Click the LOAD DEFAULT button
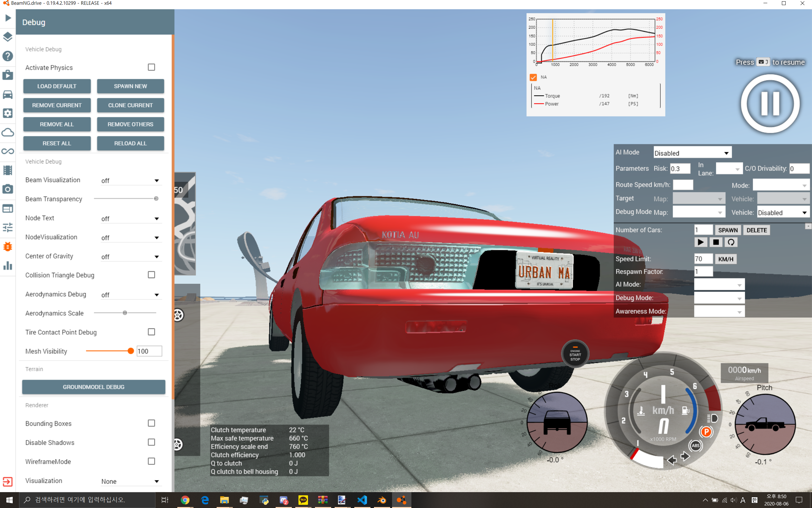This screenshot has height=508, width=812. point(57,86)
